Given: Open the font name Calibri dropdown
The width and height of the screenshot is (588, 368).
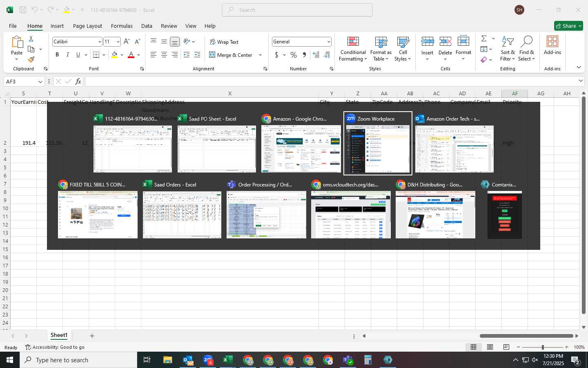Looking at the screenshot, I should (99, 42).
